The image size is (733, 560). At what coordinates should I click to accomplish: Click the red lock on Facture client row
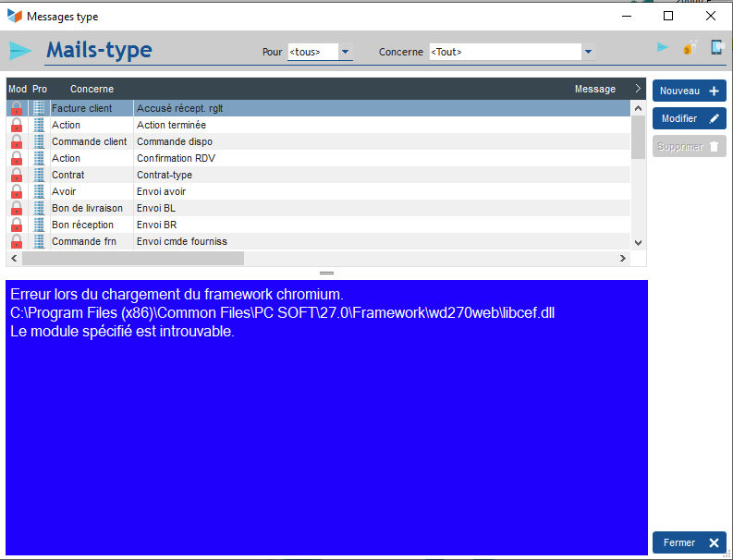[x=16, y=109]
